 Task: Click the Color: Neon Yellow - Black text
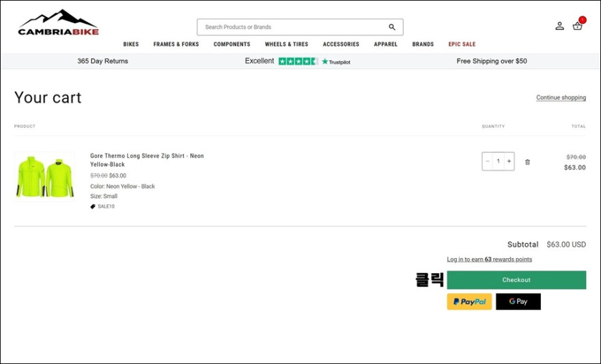(123, 186)
